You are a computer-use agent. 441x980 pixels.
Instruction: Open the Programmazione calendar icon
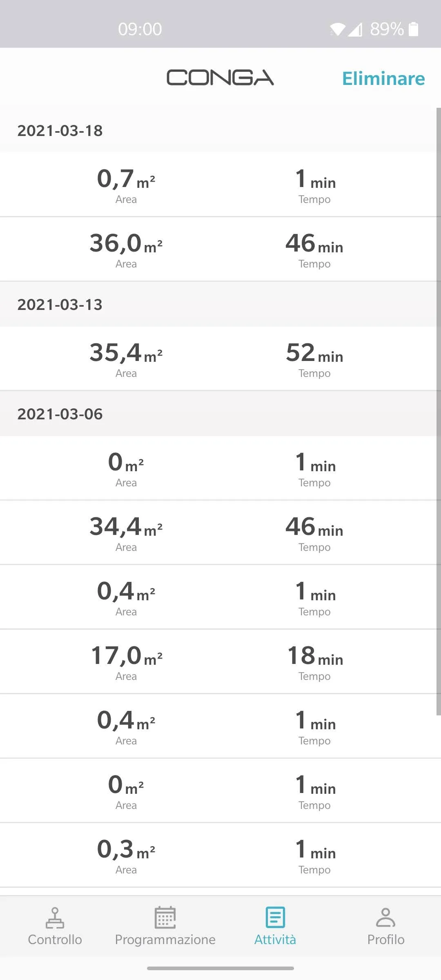point(165,917)
